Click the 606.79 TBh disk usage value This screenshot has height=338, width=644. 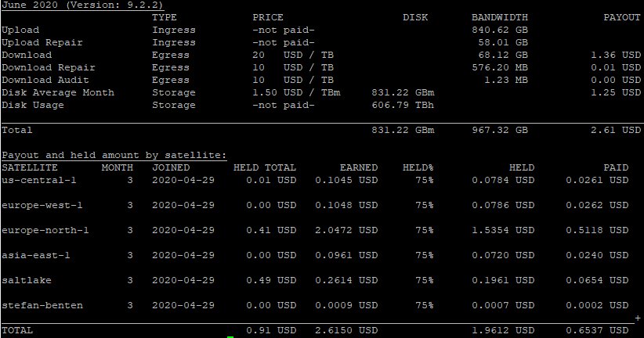pos(403,105)
